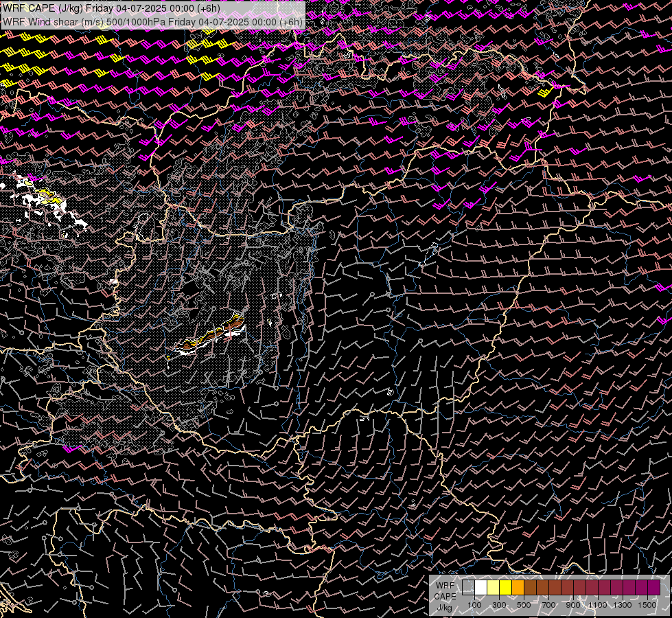Click the 300 legend label

coord(499,605)
